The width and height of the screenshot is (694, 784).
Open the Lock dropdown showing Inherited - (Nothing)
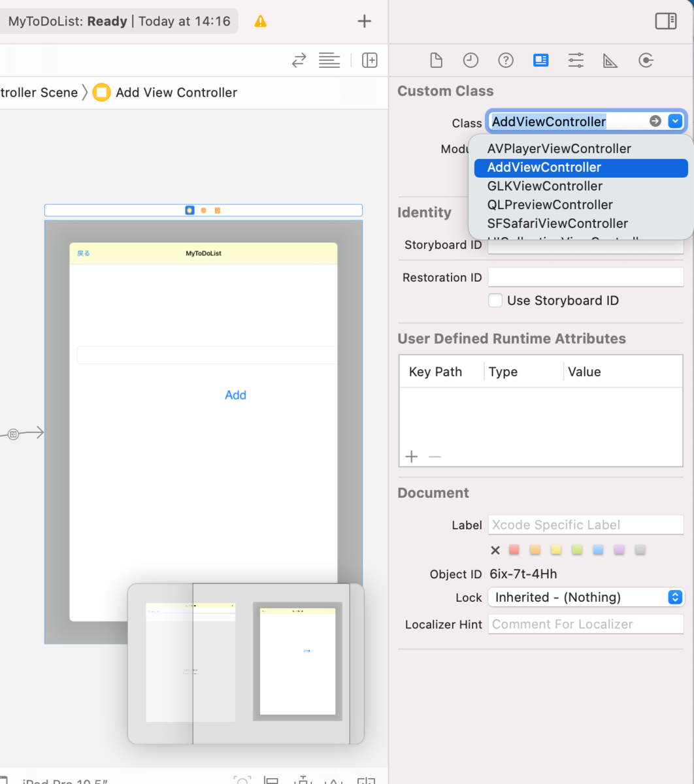587,597
